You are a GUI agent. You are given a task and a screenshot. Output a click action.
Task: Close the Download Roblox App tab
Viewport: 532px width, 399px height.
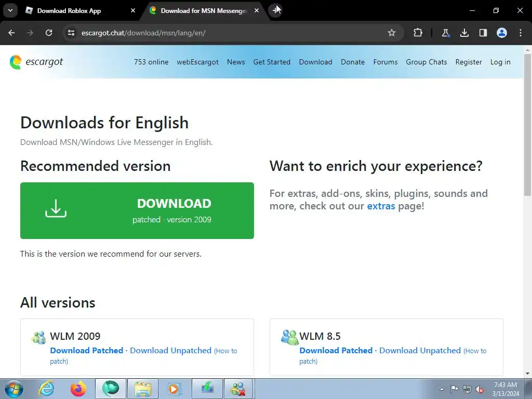coord(133,10)
